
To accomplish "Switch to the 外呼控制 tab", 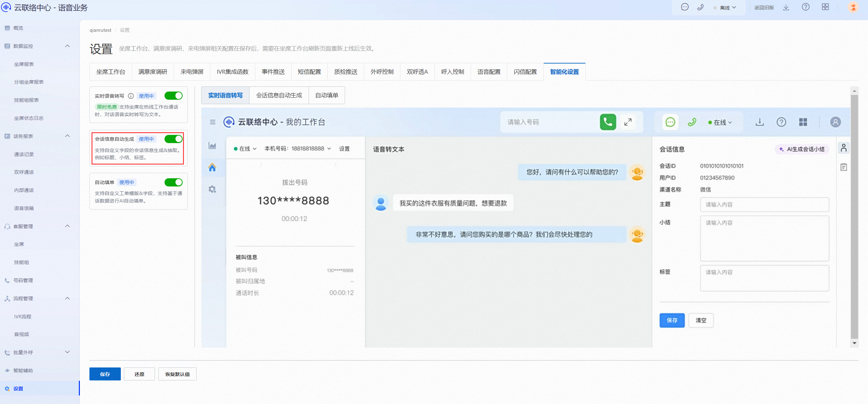I will (x=382, y=72).
